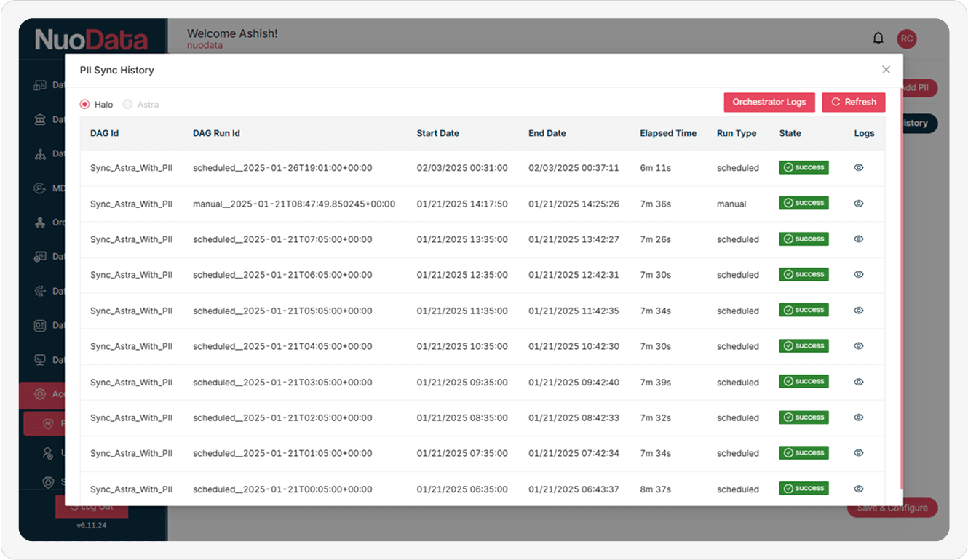Select elapsed time 8m 37s
Screen dimensions: 968x560
[655, 489]
